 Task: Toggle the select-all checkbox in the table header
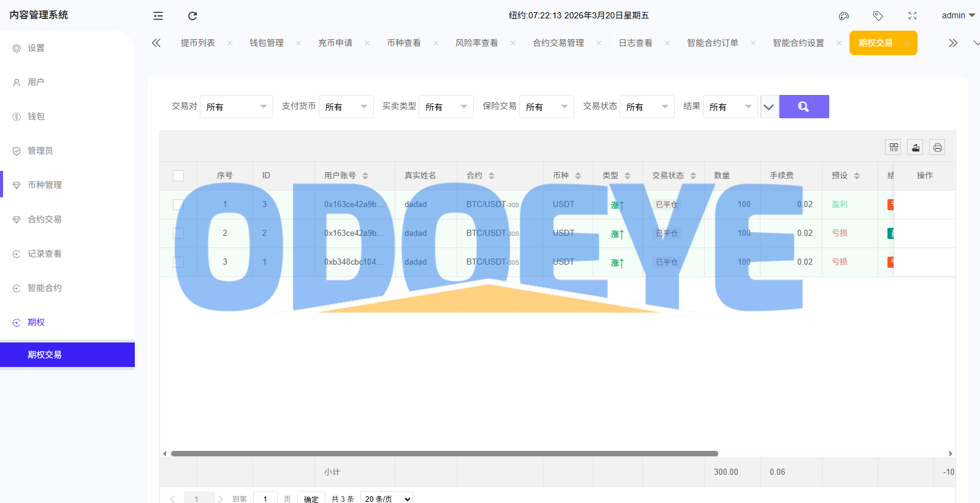point(178,176)
